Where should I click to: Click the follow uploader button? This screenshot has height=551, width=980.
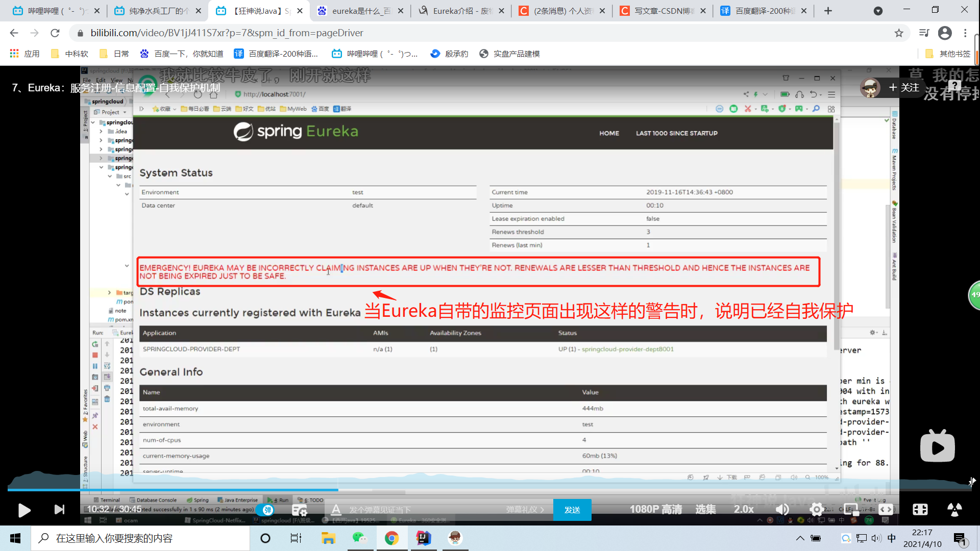pyautogui.click(x=903, y=88)
